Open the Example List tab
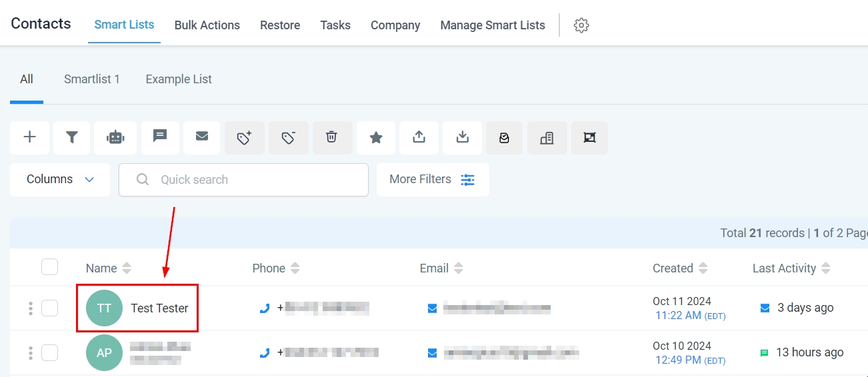Viewport: 868px width, 377px height. [179, 79]
